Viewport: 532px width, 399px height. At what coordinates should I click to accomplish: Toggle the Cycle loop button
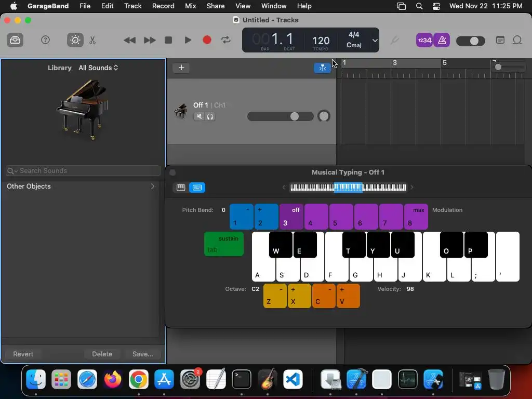coord(226,40)
